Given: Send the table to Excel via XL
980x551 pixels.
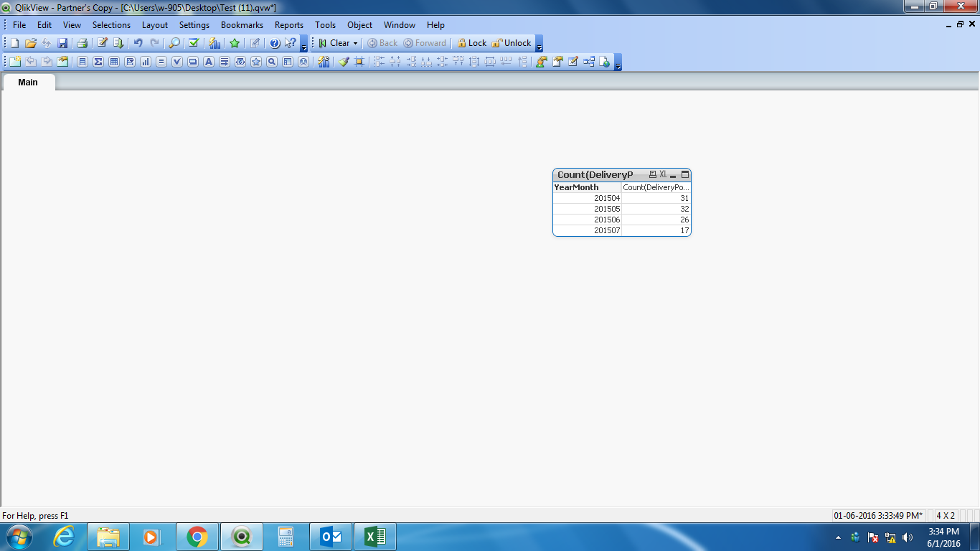Looking at the screenshot, I should (663, 174).
